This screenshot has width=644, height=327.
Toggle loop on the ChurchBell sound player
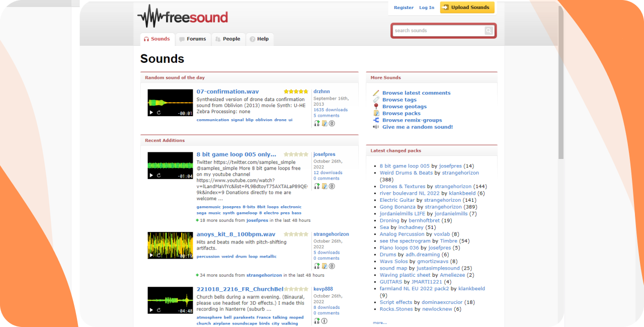pos(159,310)
